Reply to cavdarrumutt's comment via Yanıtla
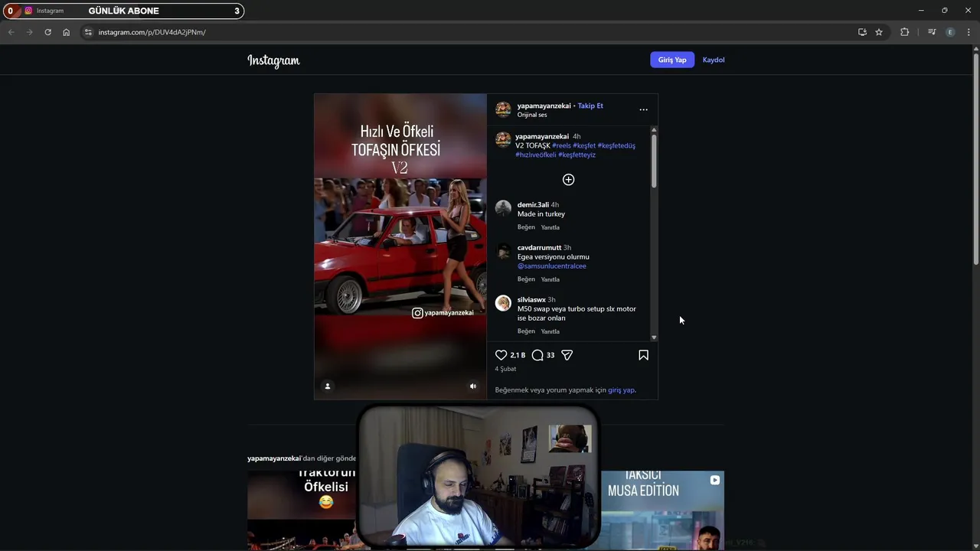 (550, 279)
